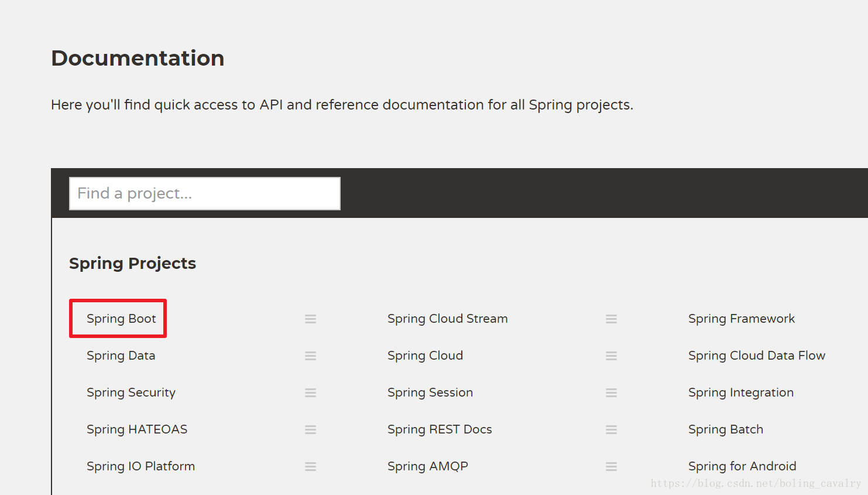
Task: Open the Spring REST Docs link
Action: [x=440, y=429]
